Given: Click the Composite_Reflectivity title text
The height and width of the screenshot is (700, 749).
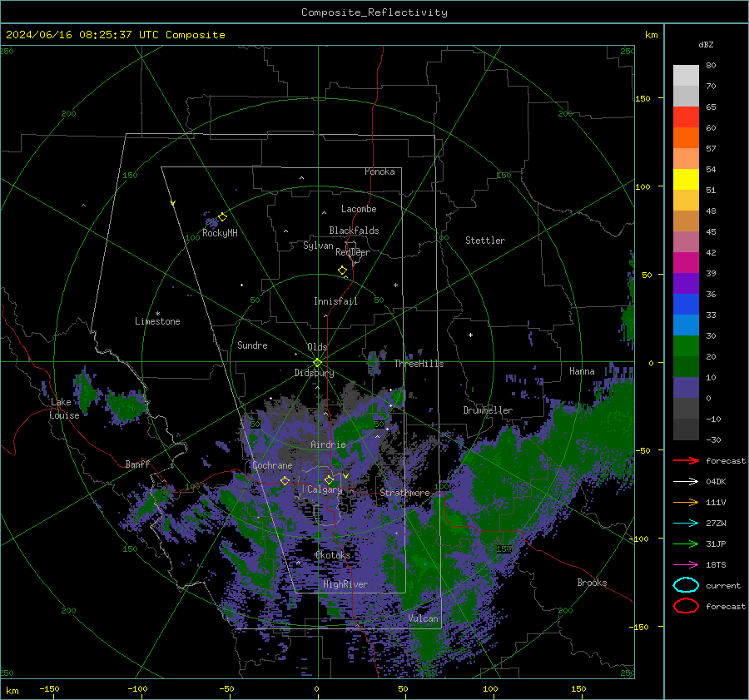Looking at the screenshot, I should coord(374,12).
